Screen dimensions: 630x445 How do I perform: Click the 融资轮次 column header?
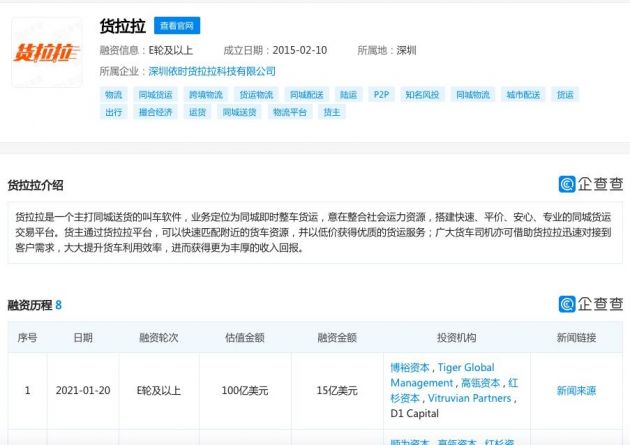(x=159, y=338)
